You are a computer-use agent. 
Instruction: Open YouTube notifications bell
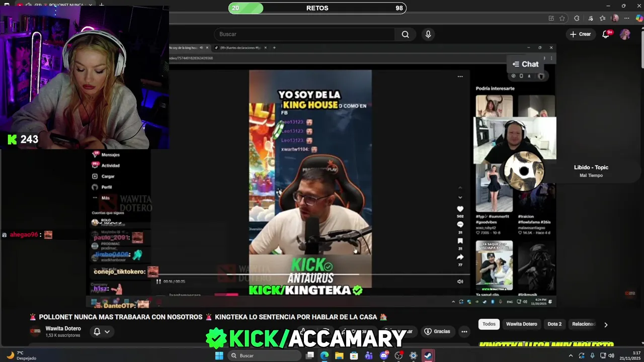pyautogui.click(x=606, y=34)
